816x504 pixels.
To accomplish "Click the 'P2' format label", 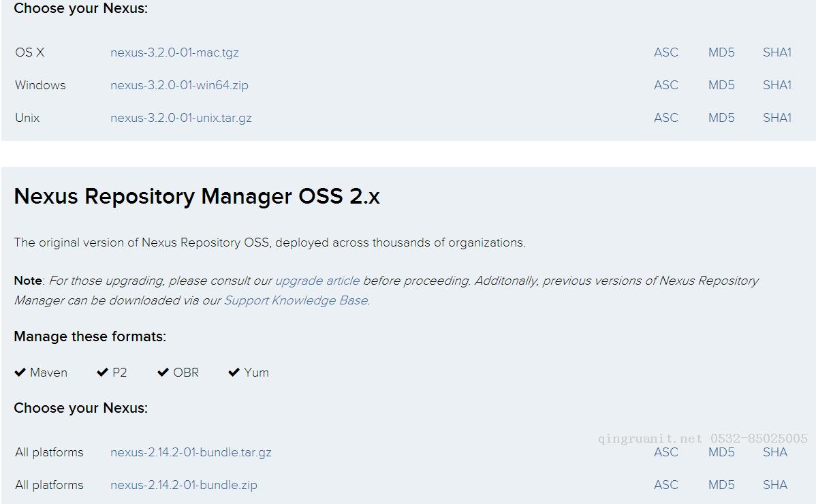I will tap(119, 373).
